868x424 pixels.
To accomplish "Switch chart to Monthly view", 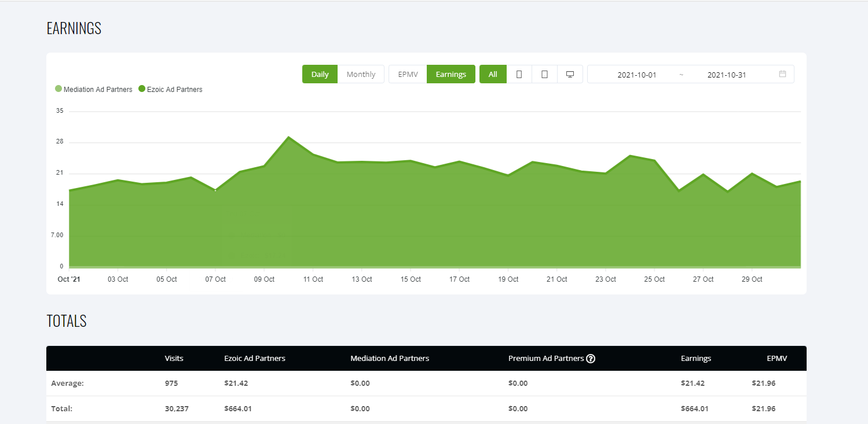I will coord(361,74).
